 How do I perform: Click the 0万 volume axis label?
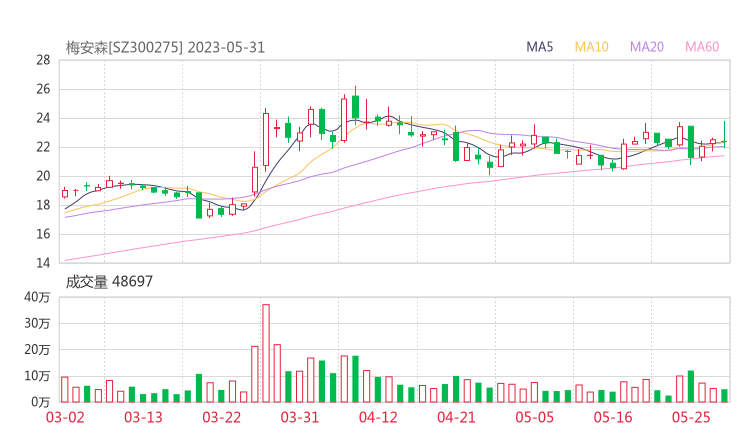click(41, 402)
